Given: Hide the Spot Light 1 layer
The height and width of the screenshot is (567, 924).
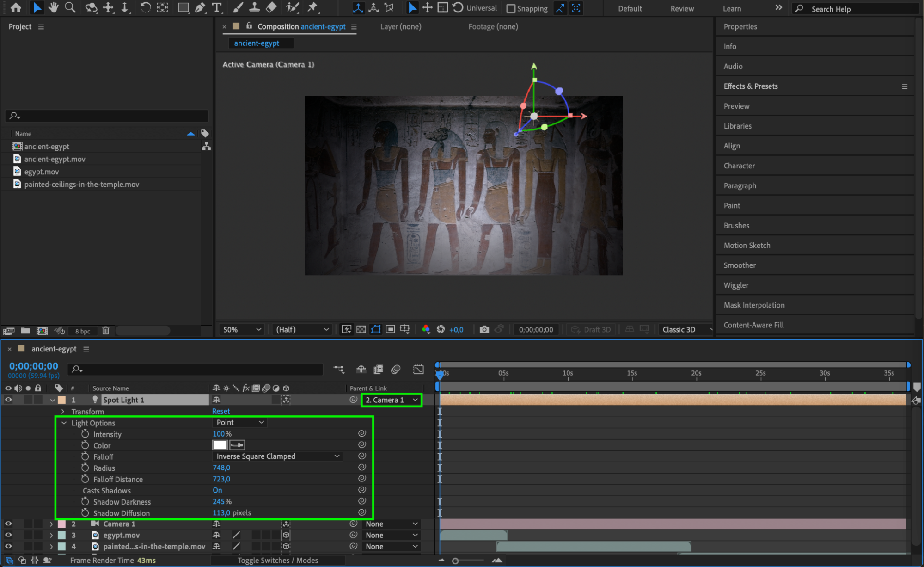Looking at the screenshot, I should coord(8,400).
